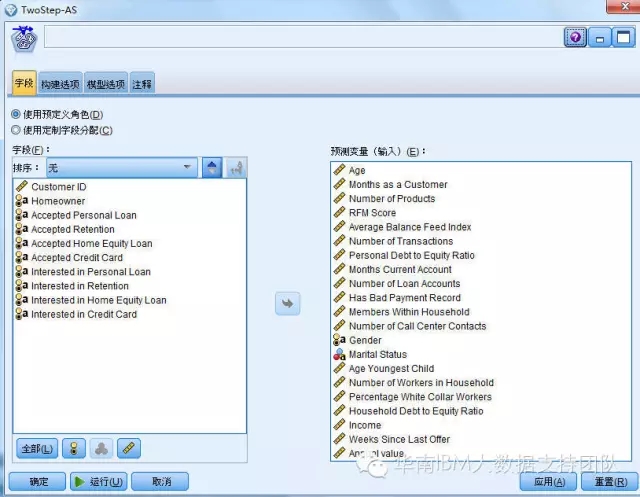Image resolution: width=640 pixels, height=497 pixels.
Task: Click the 重置 reset button
Action: pyautogui.click(x=610, y=481)
